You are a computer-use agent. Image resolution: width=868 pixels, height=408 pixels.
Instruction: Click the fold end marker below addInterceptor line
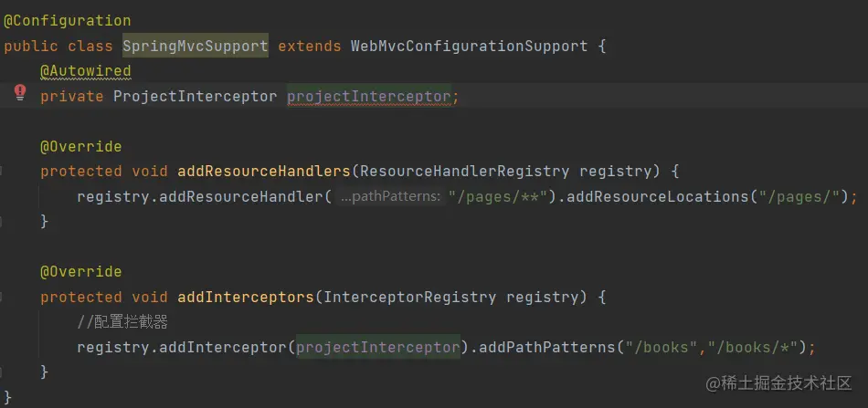tap(3, 372)
